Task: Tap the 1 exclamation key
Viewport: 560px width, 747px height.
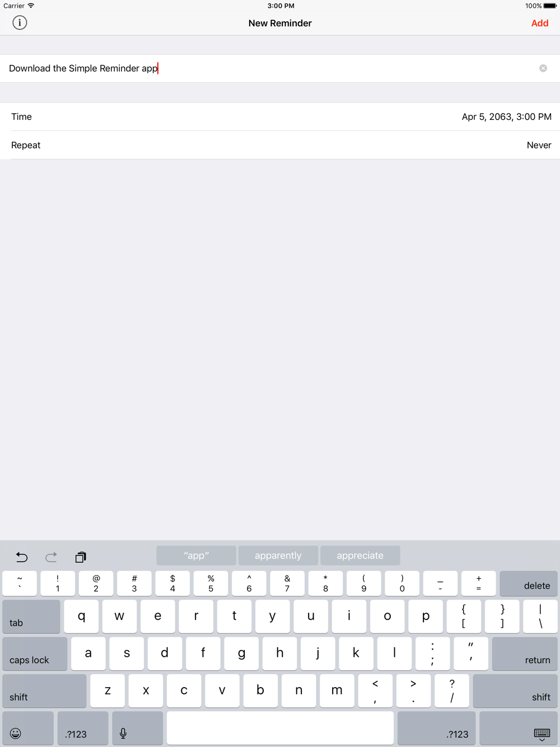Action: point(58,583)
